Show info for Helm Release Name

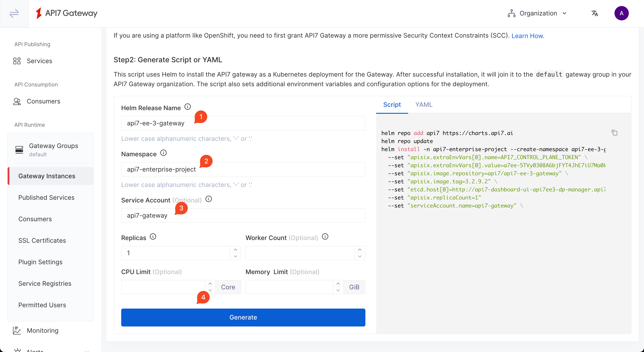pos(188,107)
